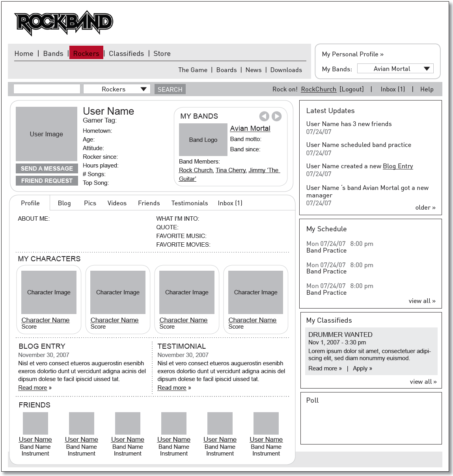The height and width of the screenshot is (476, 453).
Task: Click the Send a Message button
Action: (x=47, y=169)
